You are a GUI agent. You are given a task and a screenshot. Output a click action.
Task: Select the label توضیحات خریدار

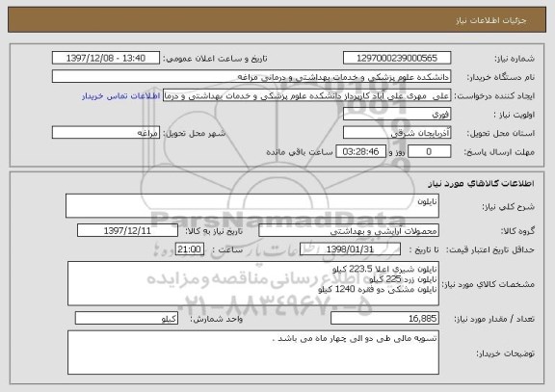(505, 353)
